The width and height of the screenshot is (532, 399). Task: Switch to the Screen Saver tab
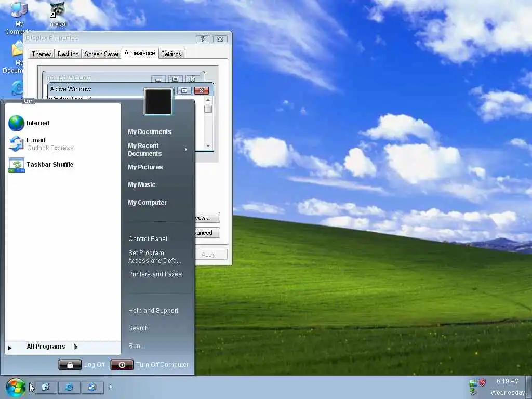pos(101,54)
